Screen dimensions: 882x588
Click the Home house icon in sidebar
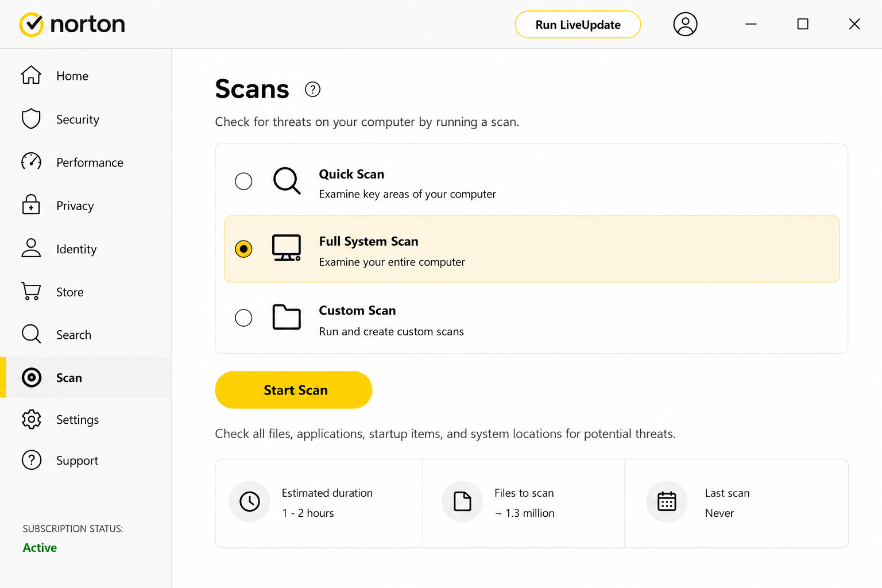31,75
